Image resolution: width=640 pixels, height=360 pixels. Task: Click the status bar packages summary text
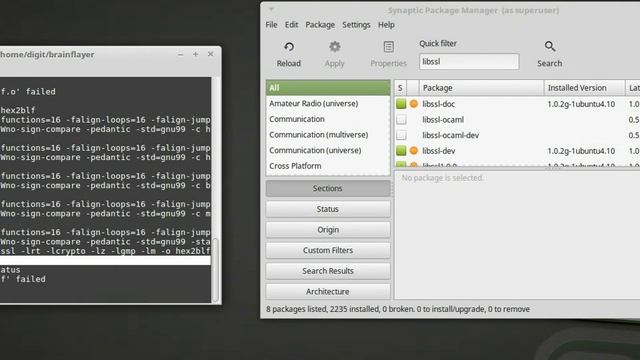pos(398,309)
